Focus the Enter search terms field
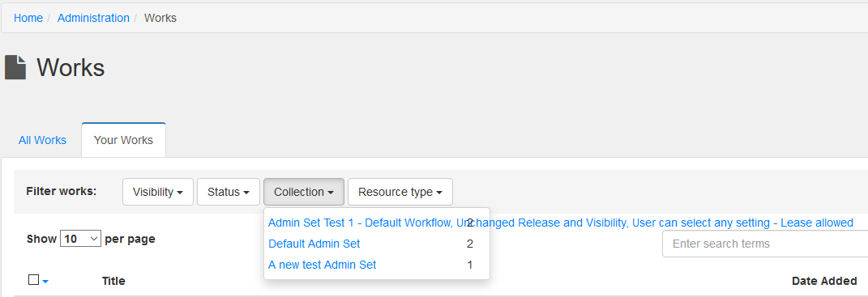The width and height of the screenshot is (868, 297). (x=765, y=244)
